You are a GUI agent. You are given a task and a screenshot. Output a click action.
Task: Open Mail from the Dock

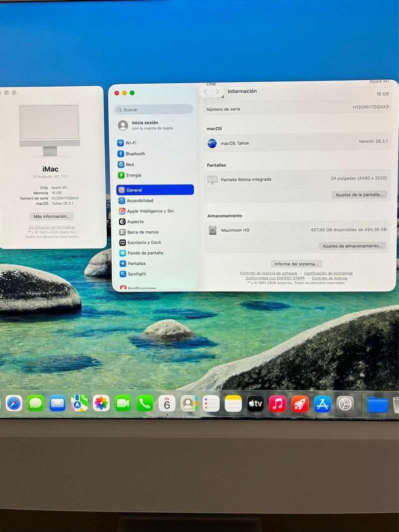pos(57,403)
